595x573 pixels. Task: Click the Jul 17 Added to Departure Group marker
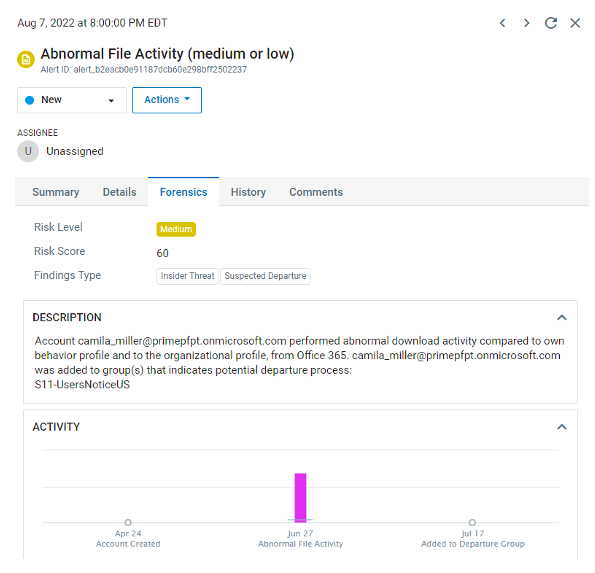[472, 523]
